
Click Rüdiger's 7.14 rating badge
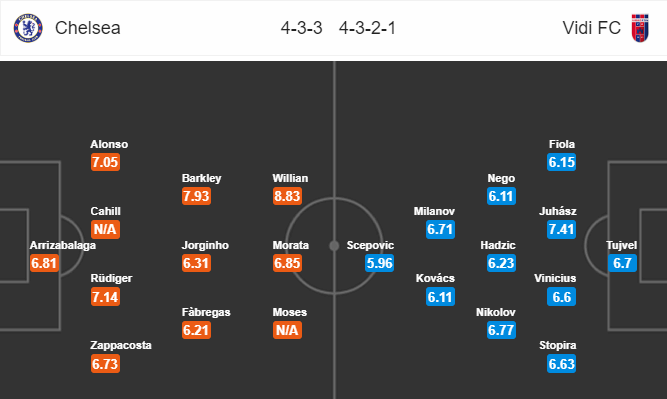[105, 297]
